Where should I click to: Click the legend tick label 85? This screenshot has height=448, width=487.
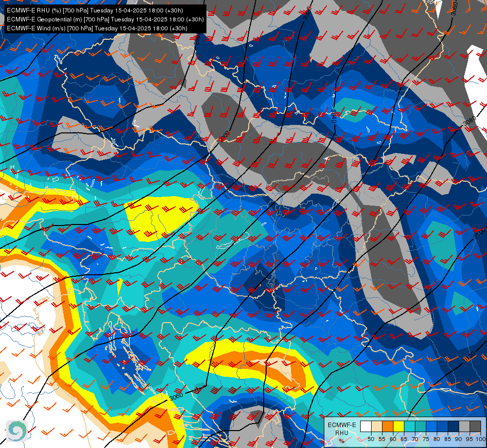(448, 439)
